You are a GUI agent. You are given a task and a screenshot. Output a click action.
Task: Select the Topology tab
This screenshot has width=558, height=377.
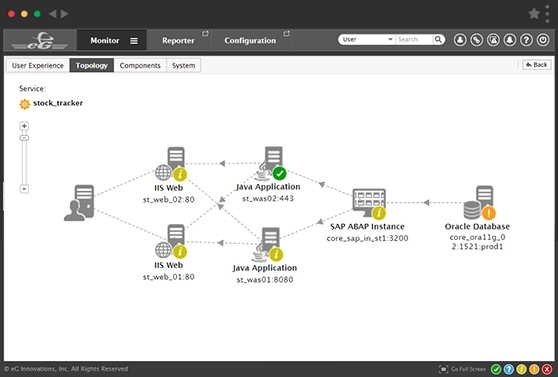91,66
